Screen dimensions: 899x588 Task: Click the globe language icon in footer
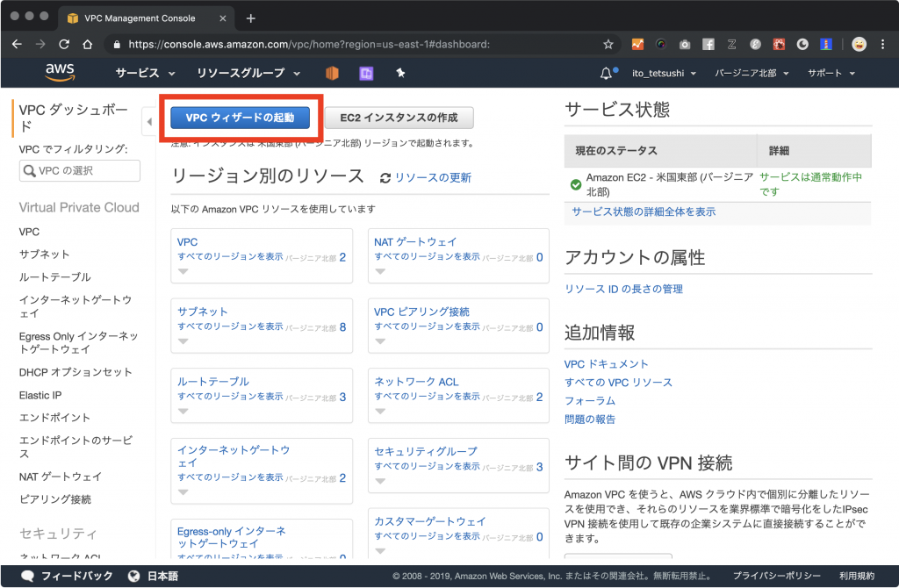pos(133,576)
